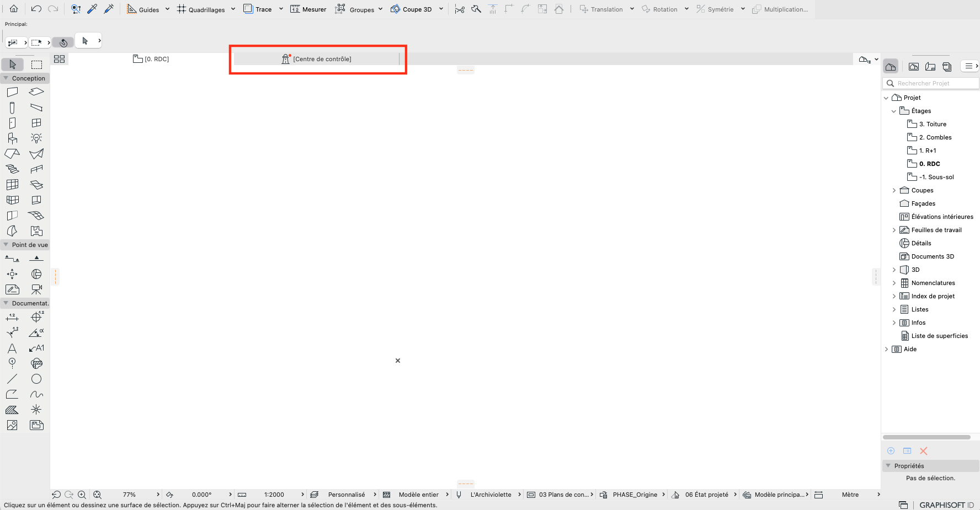
Task: Click the Rechercher Projet search field
Action: coord(930,83)
